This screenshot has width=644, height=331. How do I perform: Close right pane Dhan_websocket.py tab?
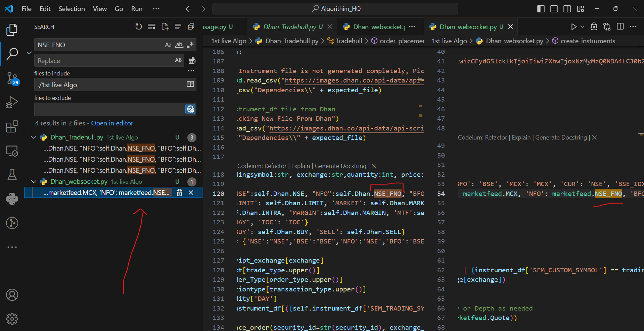click(510, 26)
